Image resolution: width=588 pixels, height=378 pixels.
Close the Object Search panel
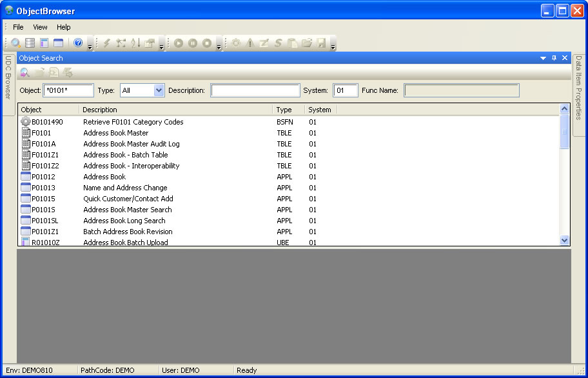tap(565, 58)
